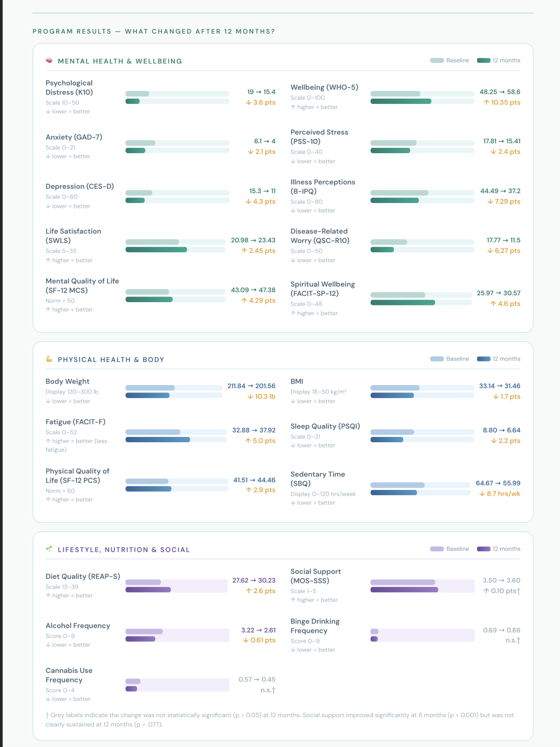Click the 12 months legend swatch in Physical Health section
This screenshot has width=560, height=747.
pos(483,359)
